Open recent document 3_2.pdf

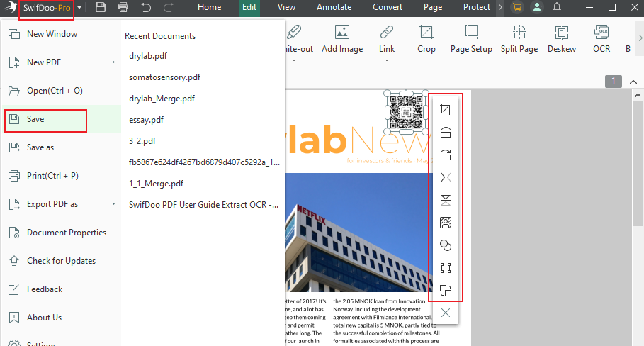click(x=142, y=141)
